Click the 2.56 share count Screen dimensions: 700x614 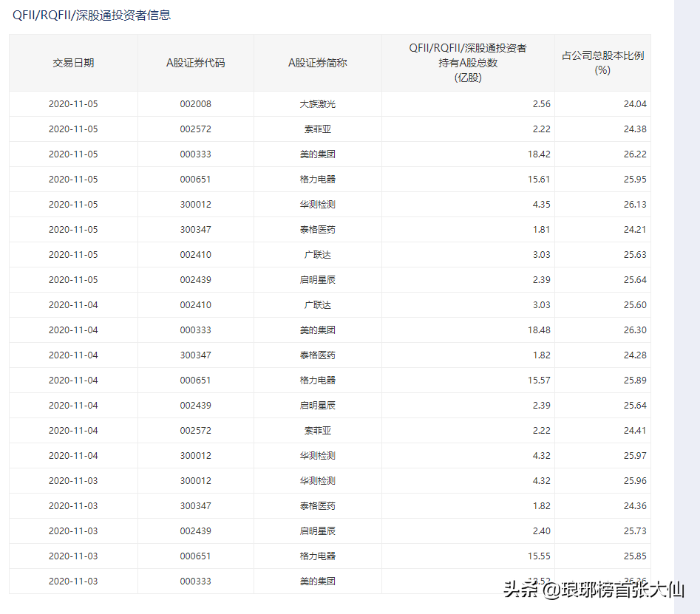pos(542,104)
